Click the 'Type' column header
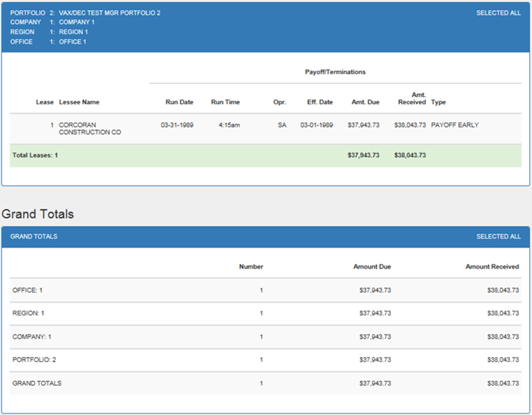The height and width of the screenshot is (415, 532). (438, 102)
